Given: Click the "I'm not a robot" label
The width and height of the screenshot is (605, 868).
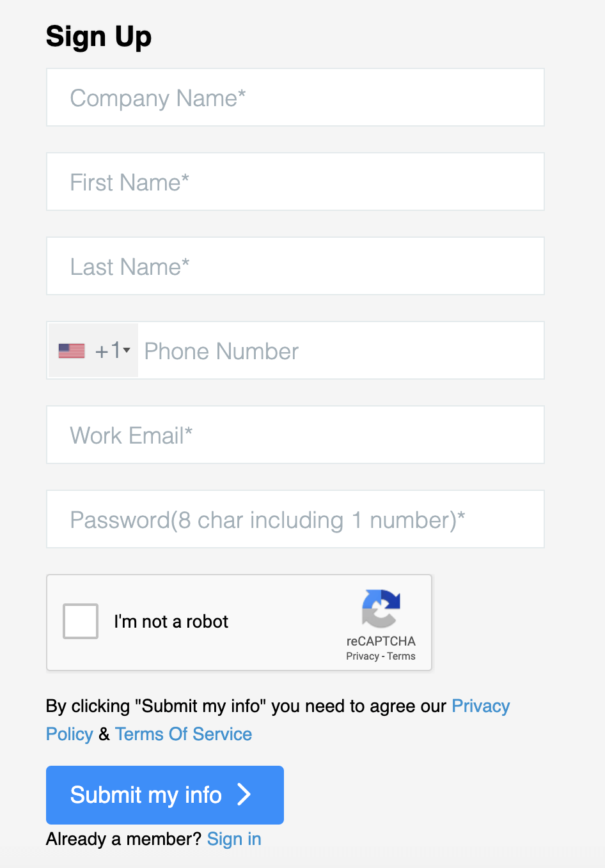Looking at the screenshot, I should click(x=171, y=621).
